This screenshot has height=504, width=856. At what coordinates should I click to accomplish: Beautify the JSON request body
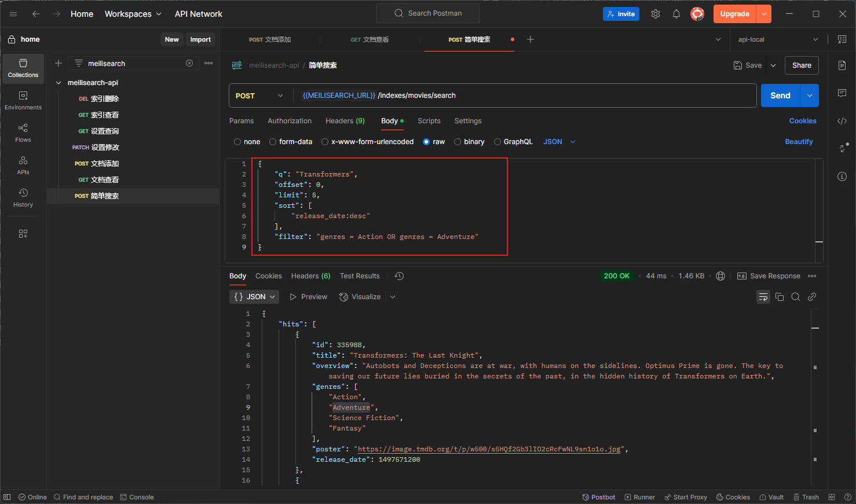[x=799, y=141]
